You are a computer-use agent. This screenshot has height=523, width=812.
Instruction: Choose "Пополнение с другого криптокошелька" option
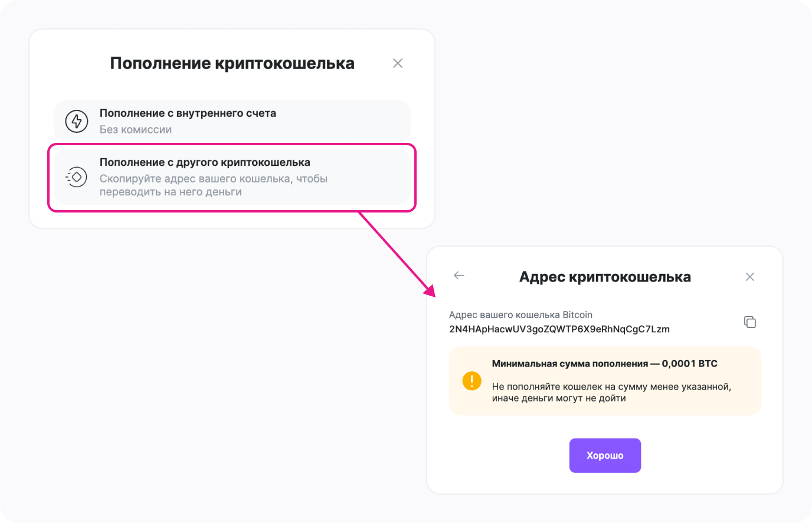point(205,162)
